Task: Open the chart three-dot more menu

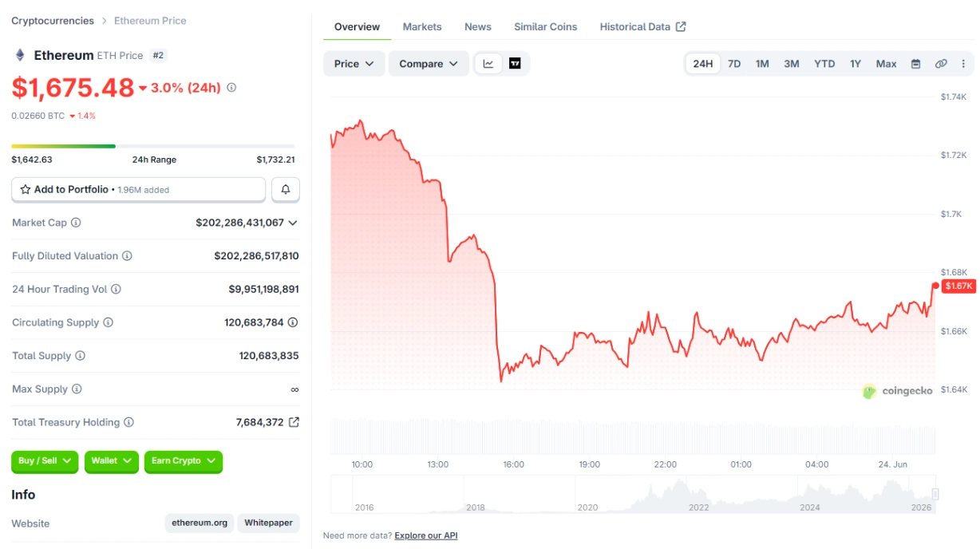Action: 963,64
